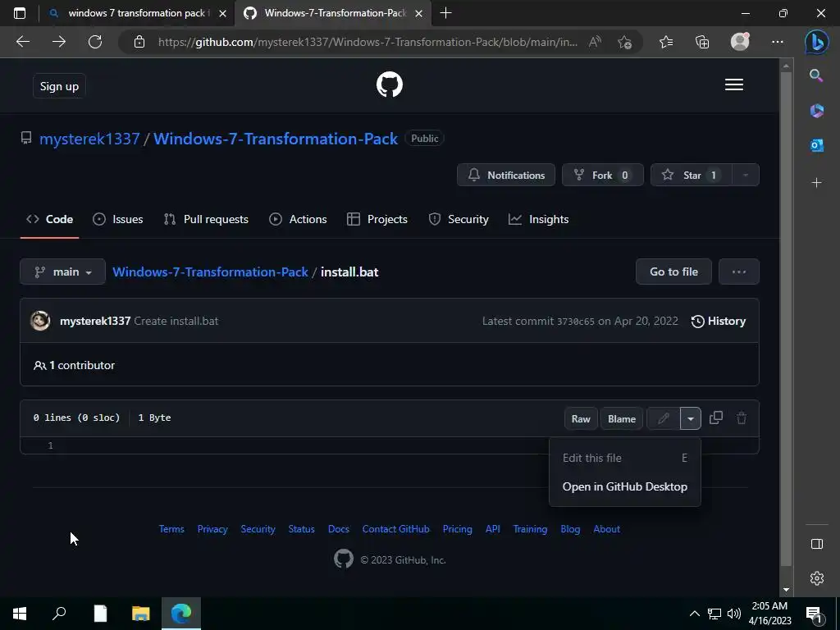Click mysterek1337 avatar in commit row
This screenshot has height=630, width=840.
pos(40,321)
